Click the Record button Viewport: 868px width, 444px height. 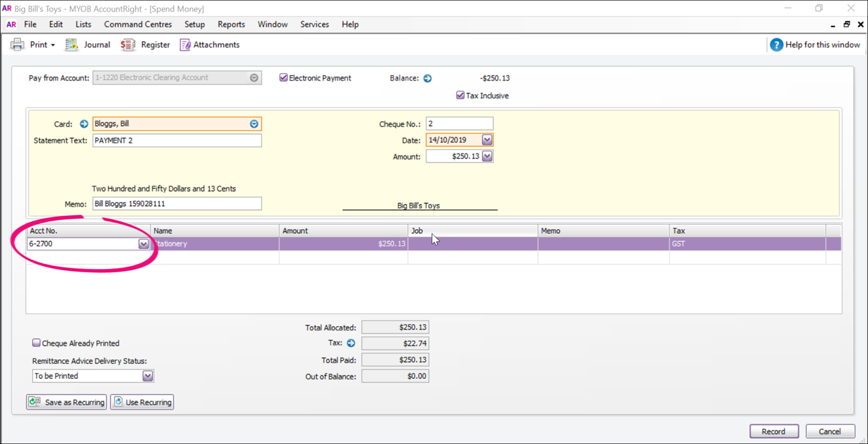click(774, 431)
